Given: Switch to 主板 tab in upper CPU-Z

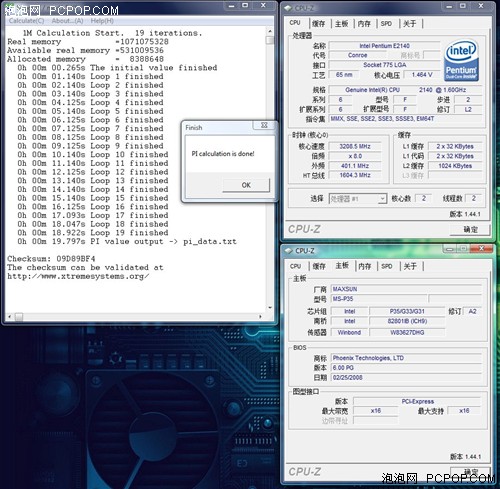Looking at the screenshot, I should point(342,23).
